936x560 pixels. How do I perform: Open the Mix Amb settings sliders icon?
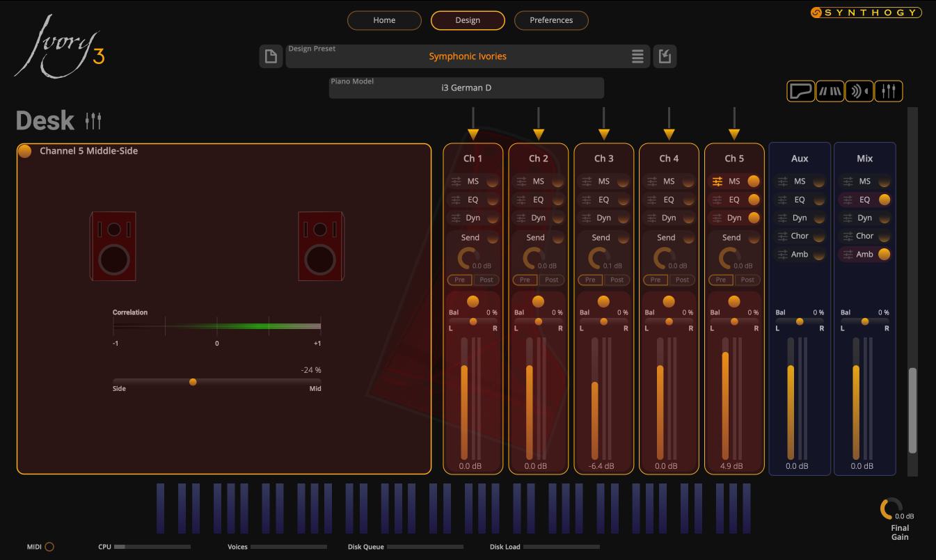pyautogui.click(x=848, y=254)
